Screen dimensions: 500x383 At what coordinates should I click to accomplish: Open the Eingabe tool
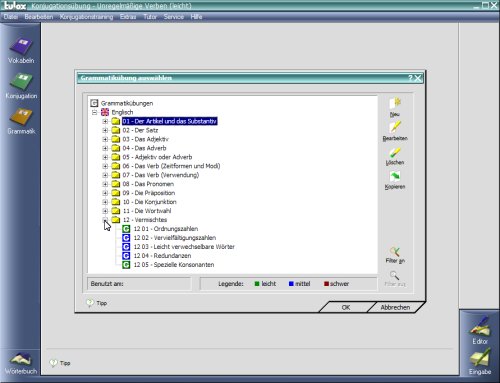pos(480,361)
